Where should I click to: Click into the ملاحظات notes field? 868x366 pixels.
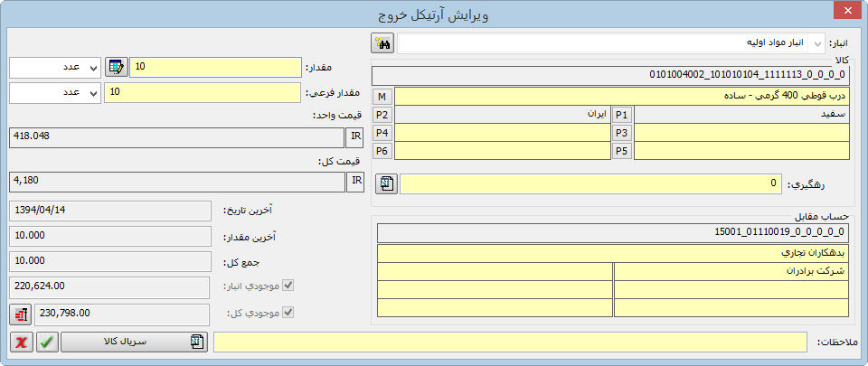509,342
